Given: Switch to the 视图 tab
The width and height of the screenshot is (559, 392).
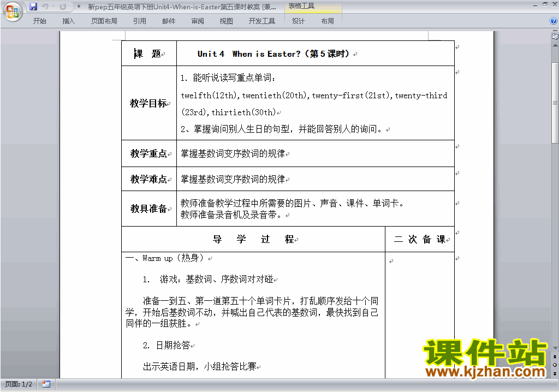Looking at the screenshot, I should coord(226,21).
